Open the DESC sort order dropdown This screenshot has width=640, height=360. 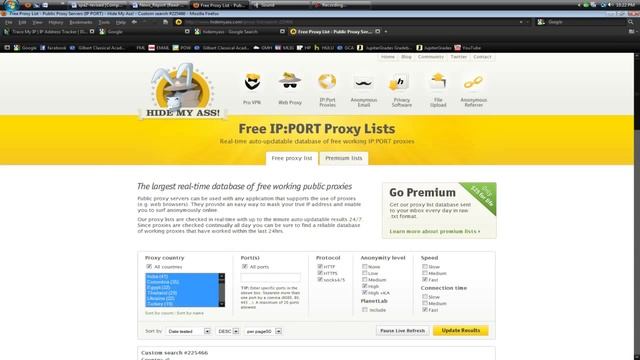point(228,331)
